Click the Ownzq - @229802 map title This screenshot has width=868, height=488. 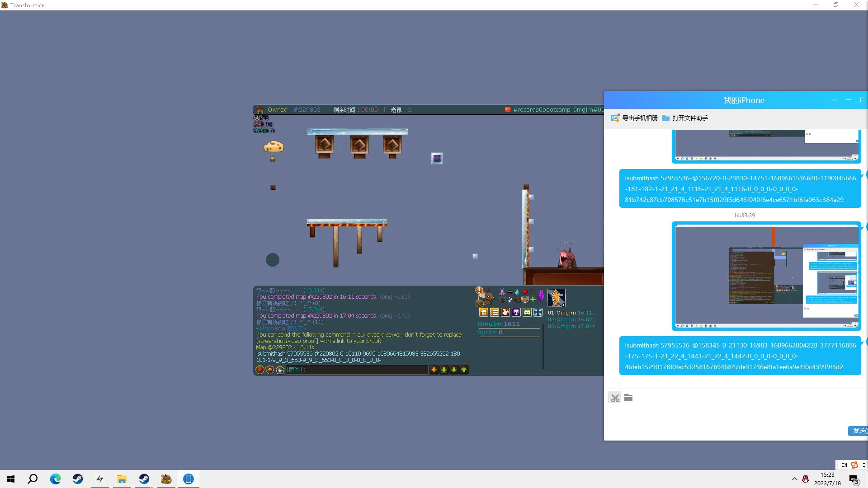[x=294, y=110]
